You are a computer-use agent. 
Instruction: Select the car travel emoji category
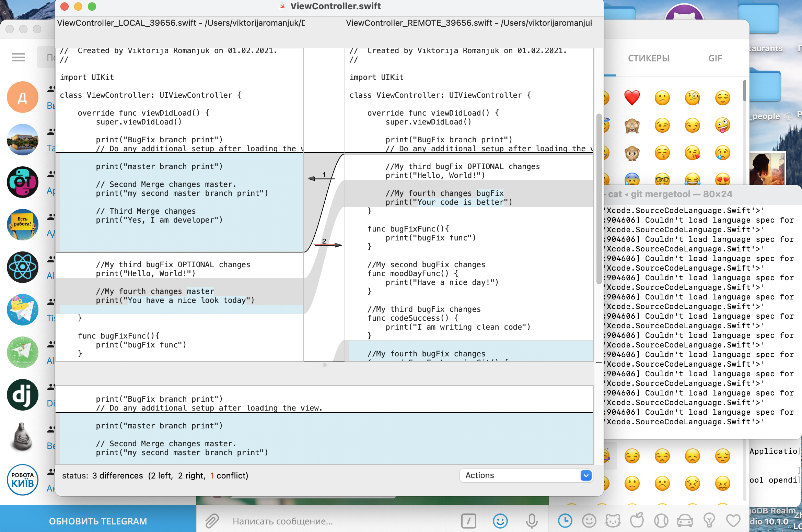pos(685,521)
